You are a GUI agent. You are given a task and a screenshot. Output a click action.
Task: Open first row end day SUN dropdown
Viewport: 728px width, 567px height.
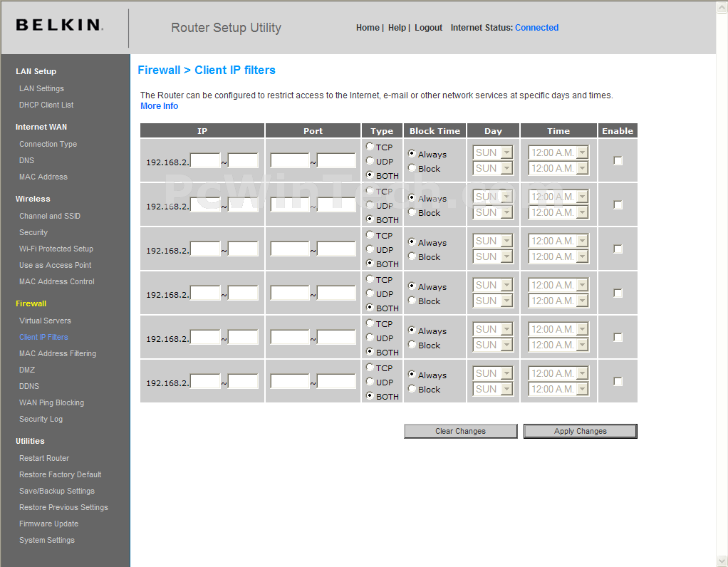click(493, 168)
